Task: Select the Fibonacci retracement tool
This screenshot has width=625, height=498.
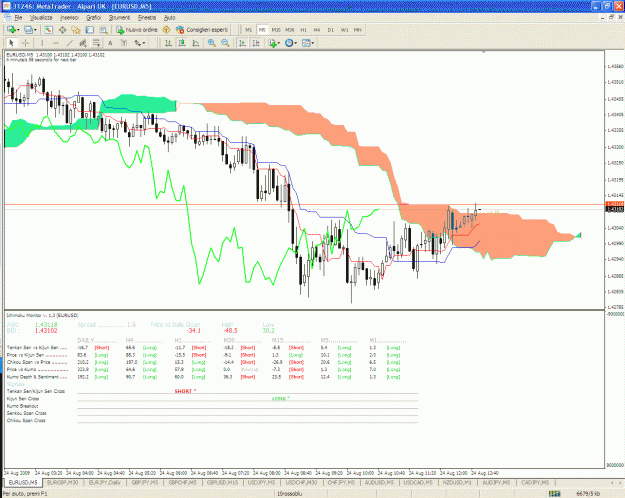Action: pos(96,43)
